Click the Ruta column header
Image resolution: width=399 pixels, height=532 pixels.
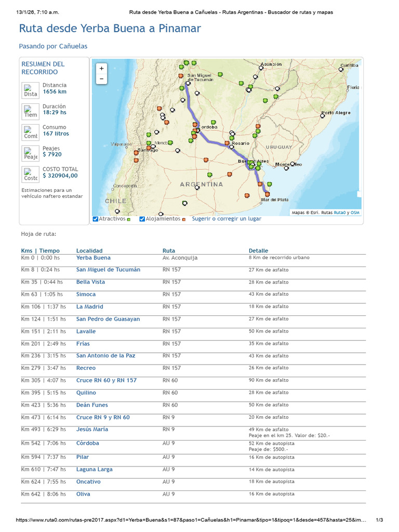click(x=169, y=251)
